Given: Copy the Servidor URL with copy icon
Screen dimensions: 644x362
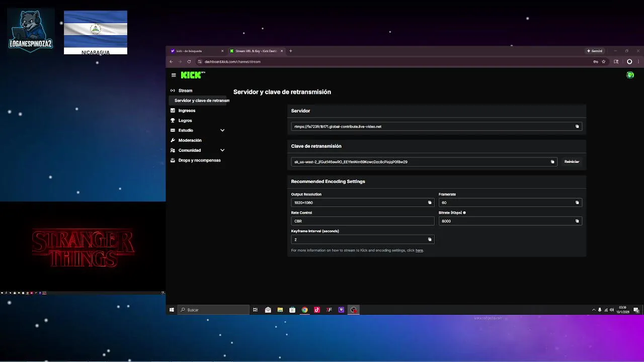Looking at the screenshot, I should (x=577, y=126).
